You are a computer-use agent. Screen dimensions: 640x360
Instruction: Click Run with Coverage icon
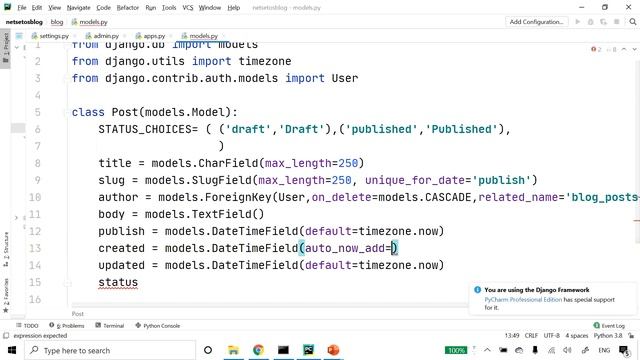click(603, 22)
